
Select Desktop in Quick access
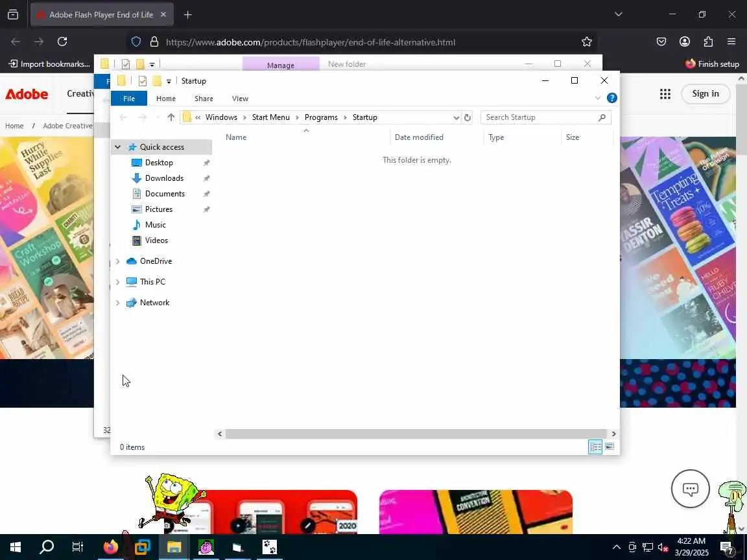(x=159, y=163)
